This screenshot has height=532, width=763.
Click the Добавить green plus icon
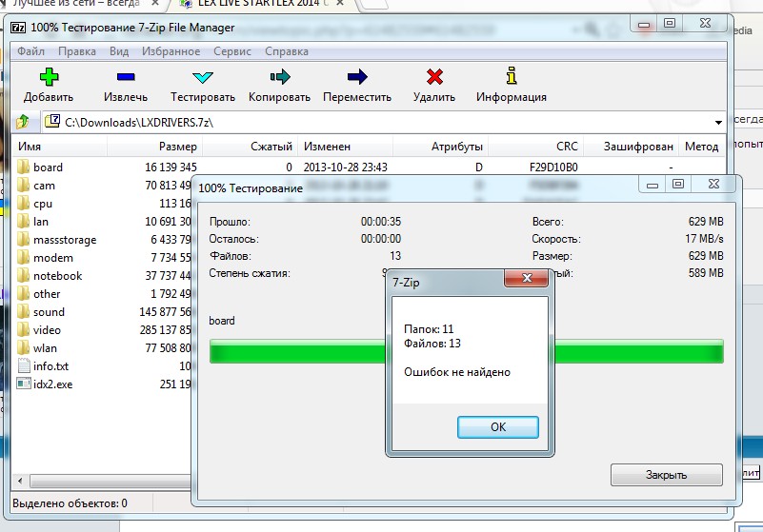(49, 77)
